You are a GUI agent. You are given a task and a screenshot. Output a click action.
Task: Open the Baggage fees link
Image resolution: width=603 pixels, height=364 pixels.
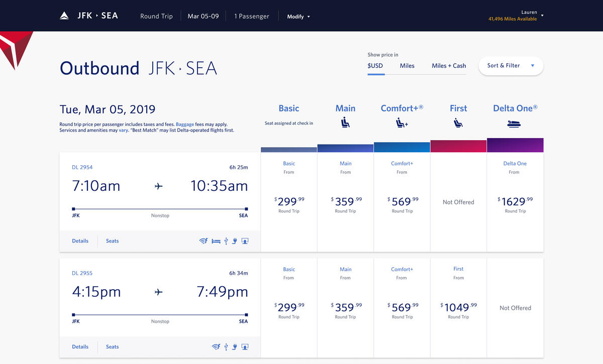tap(187, 124)
